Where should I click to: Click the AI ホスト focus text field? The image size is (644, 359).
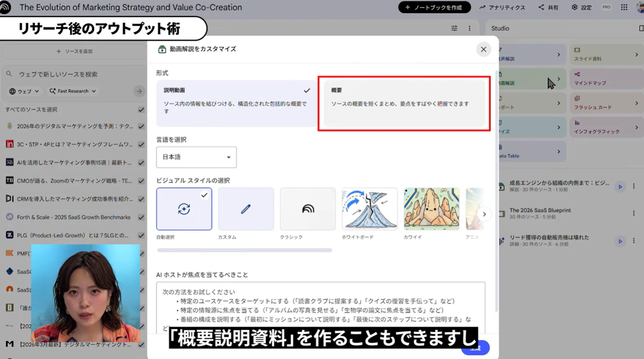pos(321,308)
